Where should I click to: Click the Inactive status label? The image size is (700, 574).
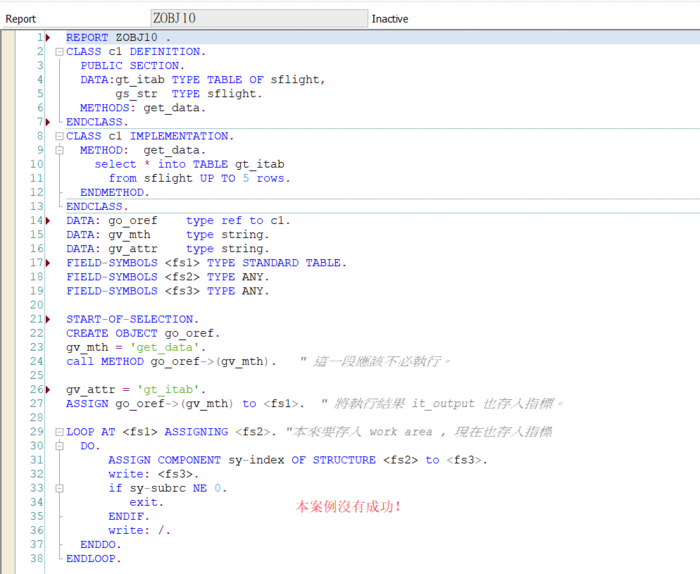pyautogui.click(x=390, y=19)
